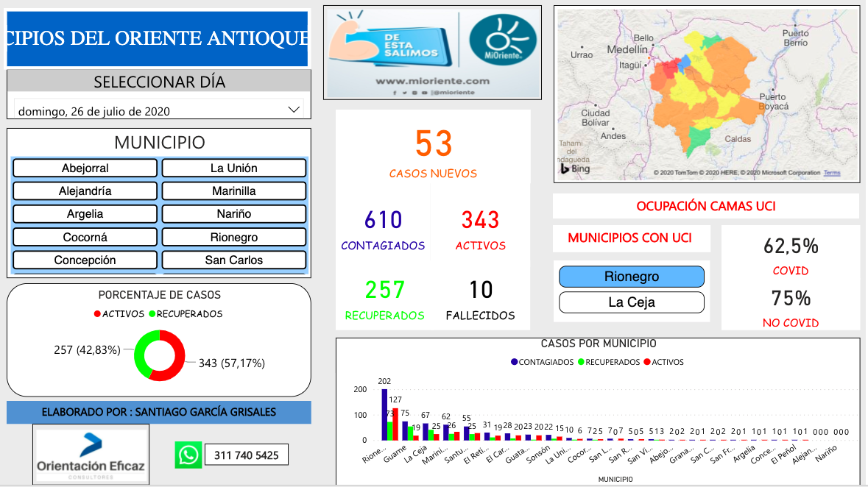Click the www.mioriente.com website link
This screenshot has width=868, height=487.
click(x=432, y=81)
